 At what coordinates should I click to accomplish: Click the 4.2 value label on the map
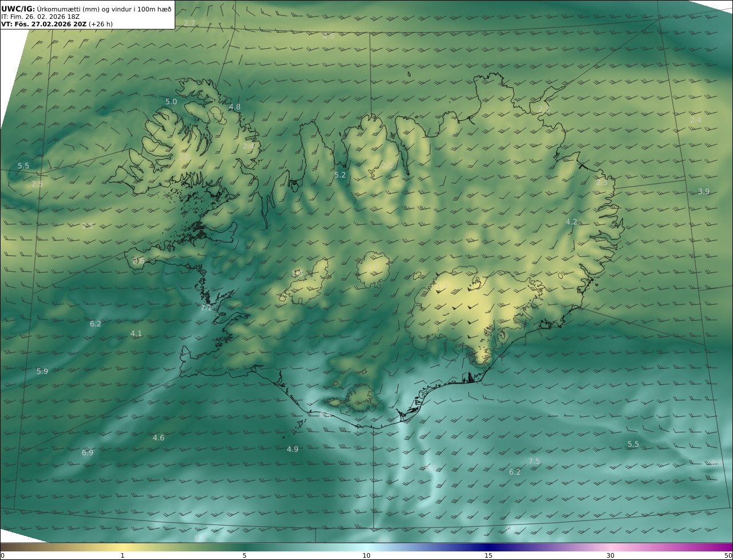(x=572, y=222)
